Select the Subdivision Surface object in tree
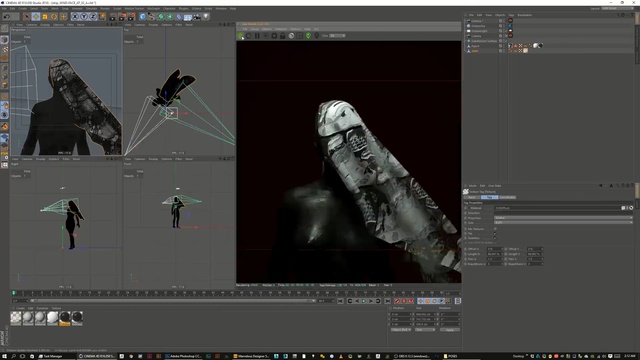The height and width of the screenshot is (360, 640). 484,41
